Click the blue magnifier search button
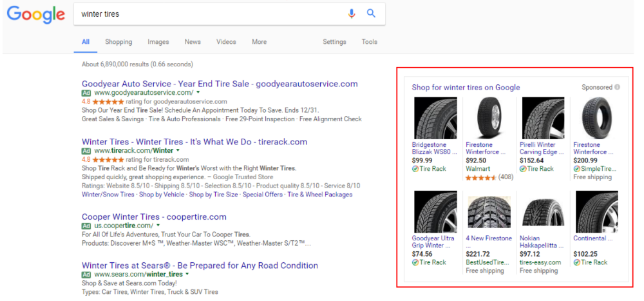The height and width of the screenshot is (301, 644). coord(372,14)
